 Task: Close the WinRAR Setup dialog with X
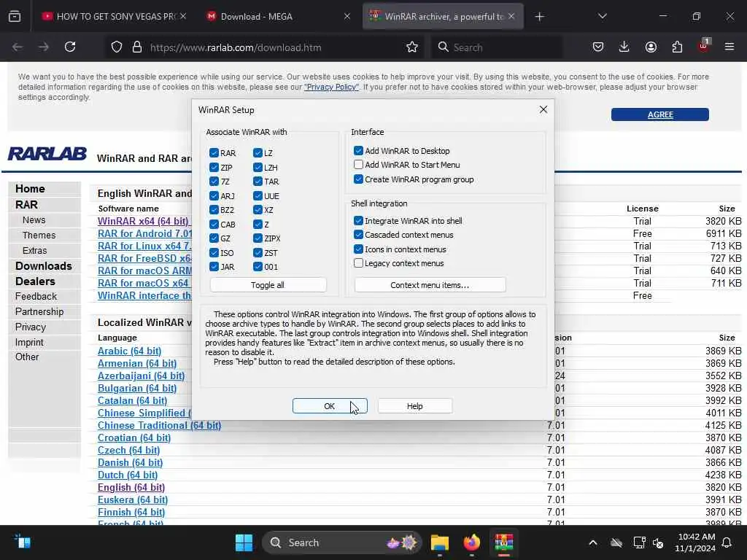tap(543, 109)
